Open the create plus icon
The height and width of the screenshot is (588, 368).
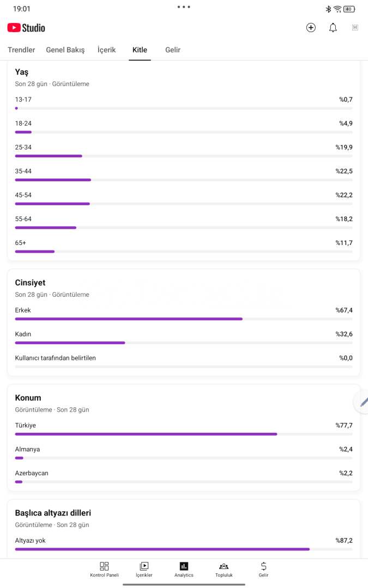(311, 27)
